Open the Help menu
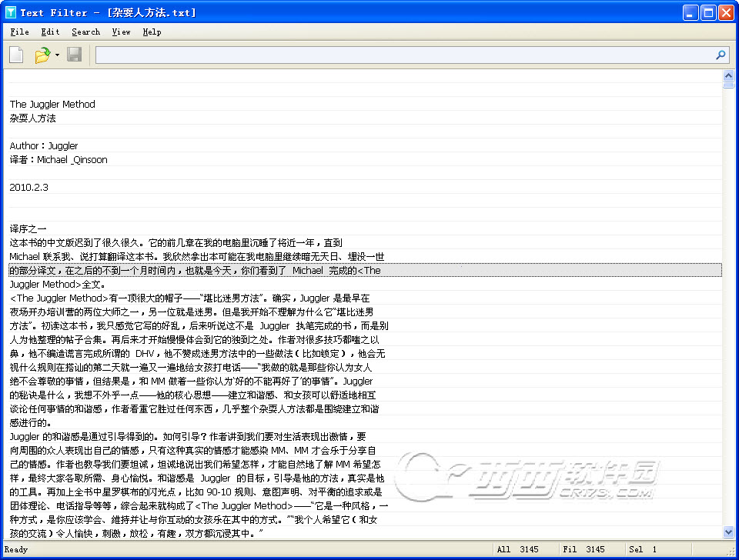Screen dimensions: 739x560 point(152,32)
